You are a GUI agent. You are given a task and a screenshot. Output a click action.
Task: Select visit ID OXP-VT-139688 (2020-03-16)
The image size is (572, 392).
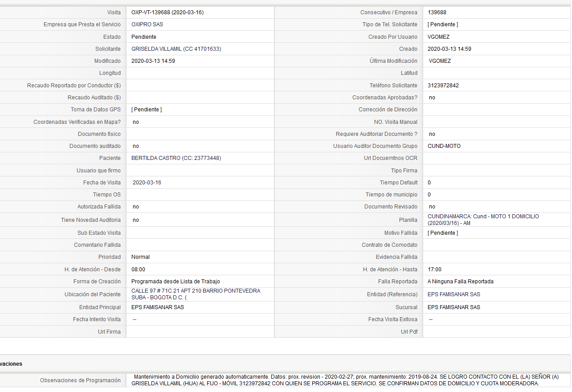tap(168, 12)
